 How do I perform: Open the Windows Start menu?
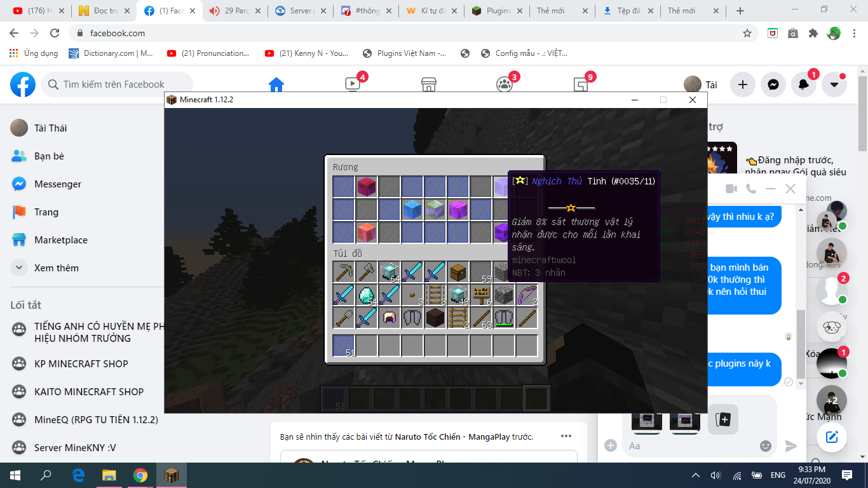pos(15,475)
